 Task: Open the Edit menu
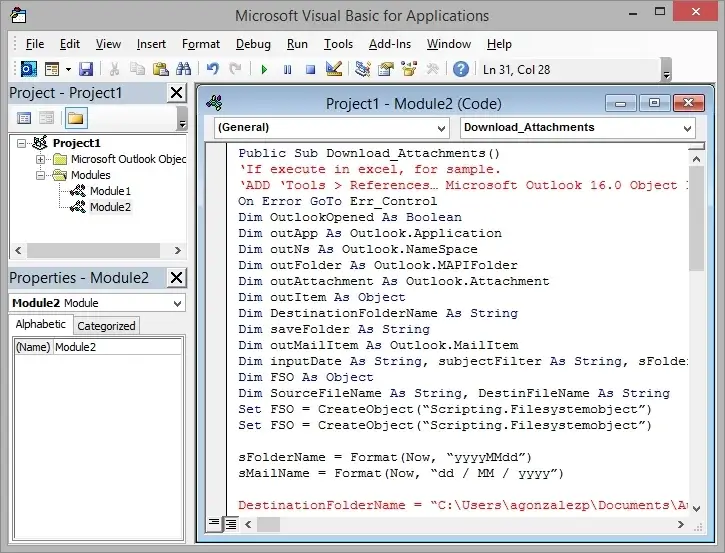click(70, 44)
